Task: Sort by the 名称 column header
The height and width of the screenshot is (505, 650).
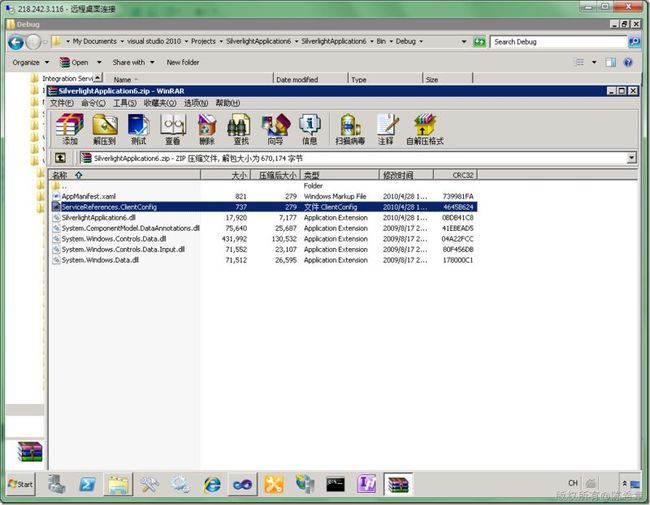Action: [x=125, y=175]
